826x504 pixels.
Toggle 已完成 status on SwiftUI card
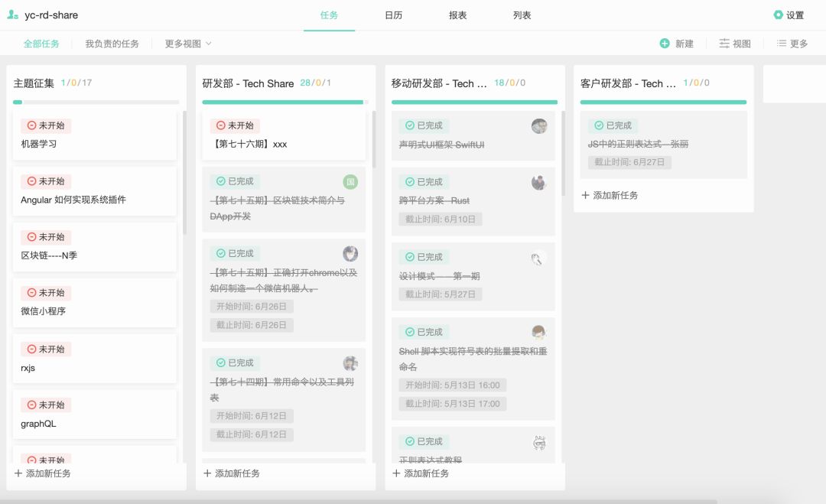pos(424,125)
